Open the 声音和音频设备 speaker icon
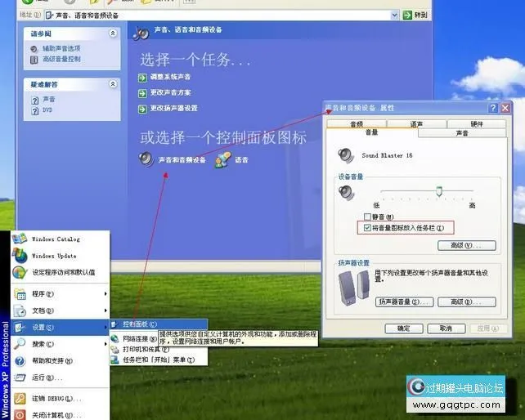525x420 pixels. pyautogui.click(x=146, y=159)
